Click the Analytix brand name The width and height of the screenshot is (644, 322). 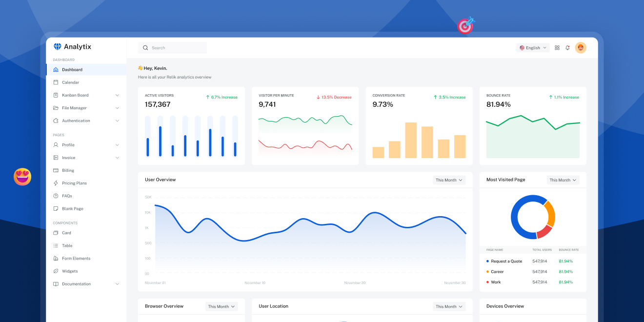coord(78,47)
